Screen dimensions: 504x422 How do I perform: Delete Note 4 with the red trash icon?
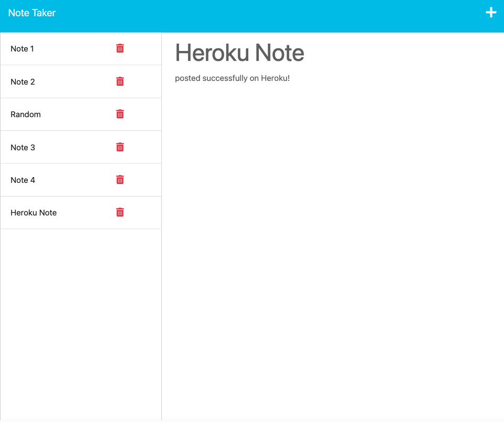pyautogui.click(x=120, y=180)
